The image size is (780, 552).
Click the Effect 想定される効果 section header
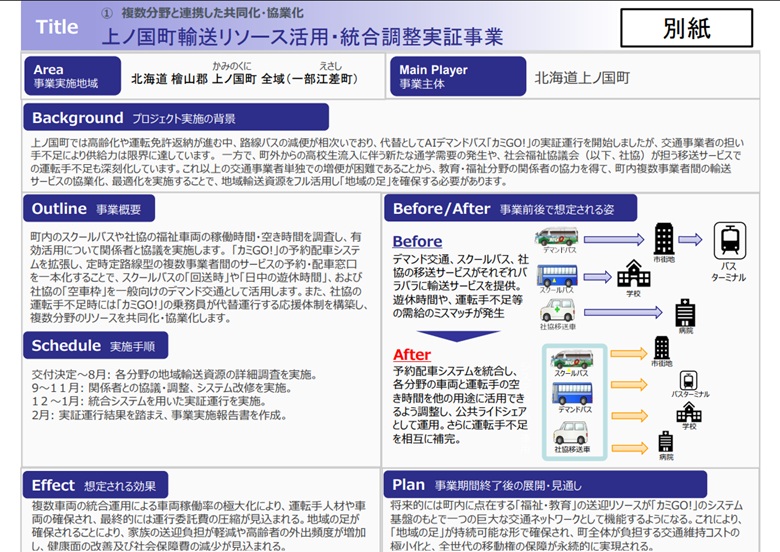coord(96,485)
